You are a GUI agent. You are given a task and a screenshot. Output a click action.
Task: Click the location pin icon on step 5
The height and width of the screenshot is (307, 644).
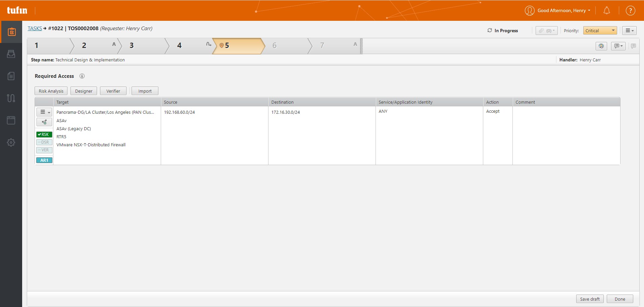pyautogui.click(x=221, y=45)
